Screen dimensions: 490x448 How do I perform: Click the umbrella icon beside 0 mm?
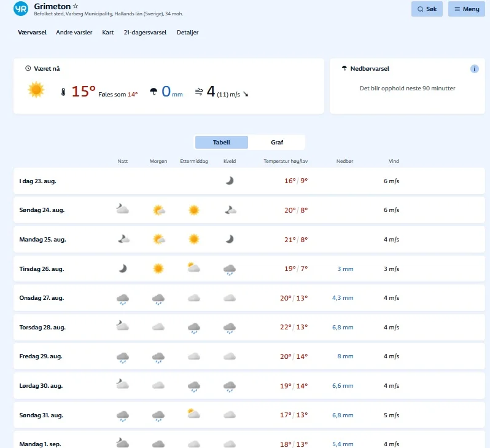(x=154, y=92)
